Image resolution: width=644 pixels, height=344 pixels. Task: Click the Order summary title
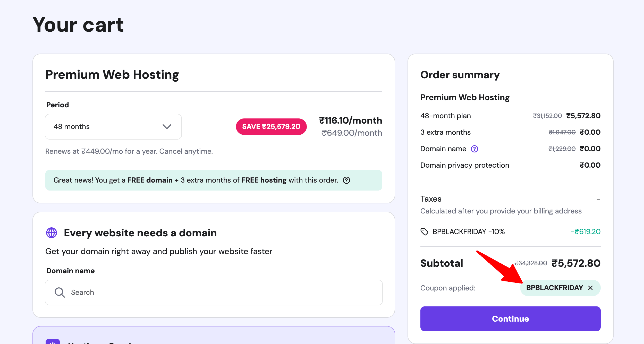point(460,75)
